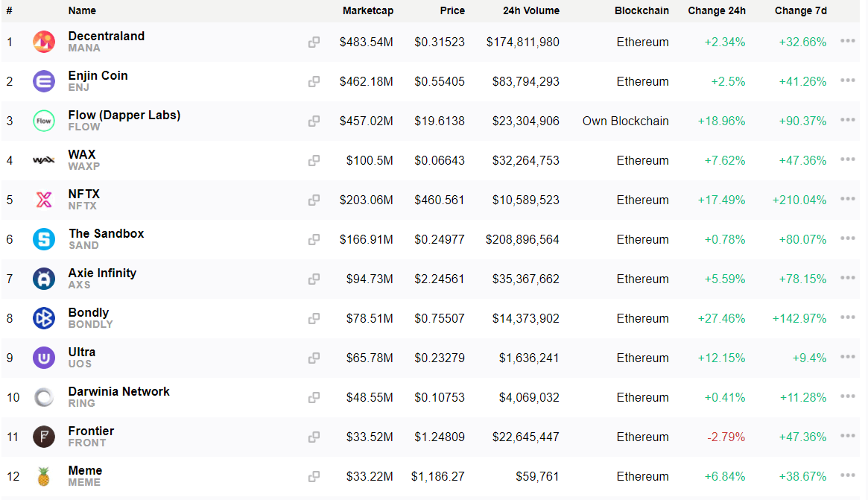This screenshot has height=500, width=868.
Task: Click the Flow (Dapper Labs) logo icon
Action: (x=44, y=121)
